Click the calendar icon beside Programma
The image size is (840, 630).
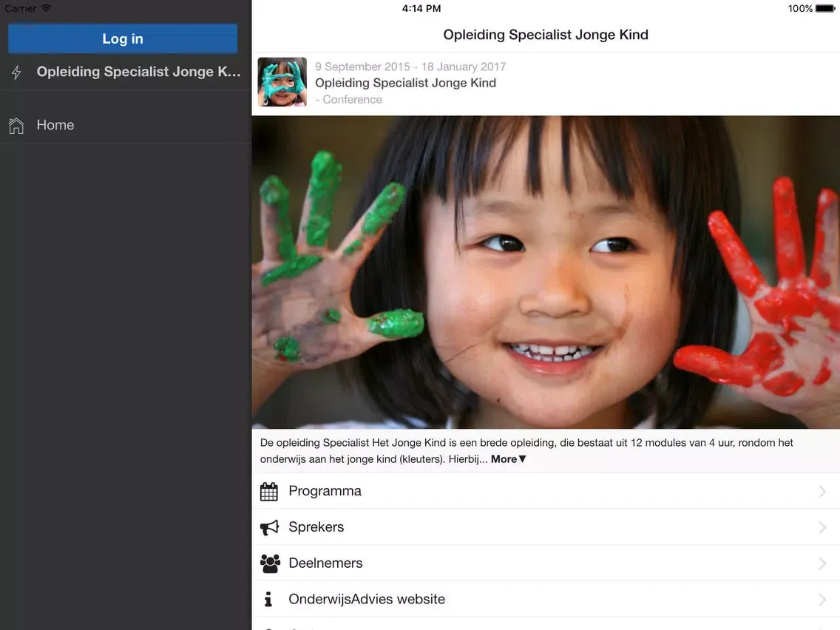(269, 491)
